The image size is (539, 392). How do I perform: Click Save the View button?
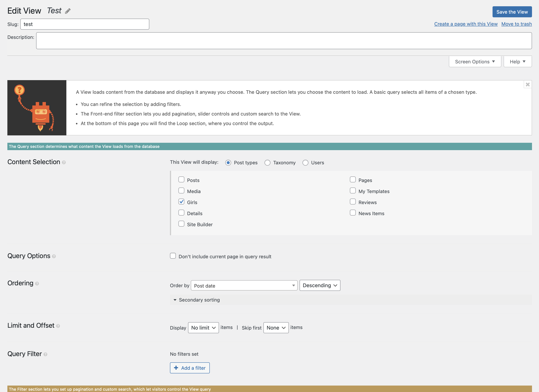(x=512, y=12)
